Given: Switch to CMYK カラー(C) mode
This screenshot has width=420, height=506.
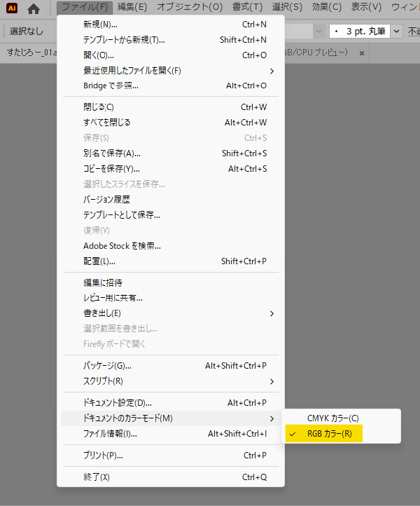Looking at the screenshot, I should point(342,418).
